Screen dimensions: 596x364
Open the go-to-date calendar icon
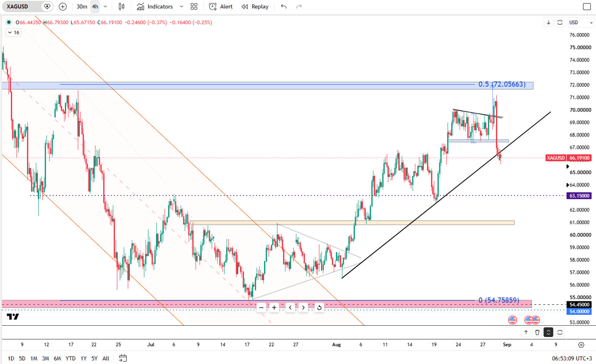pyautogui.click(x=123, y=358)
